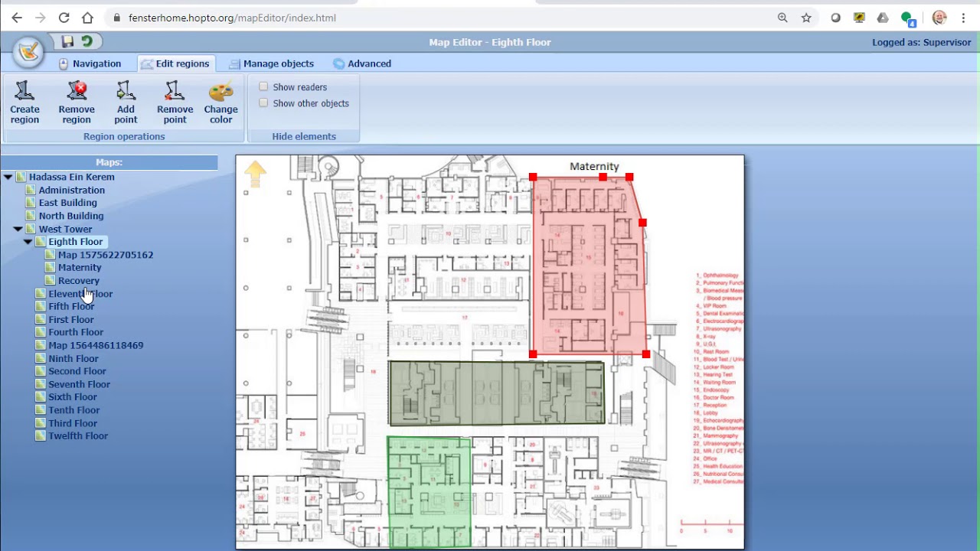Open the round Map Editor application menu button
Viewport: 980px width, 551px height.
coord(28,52)
